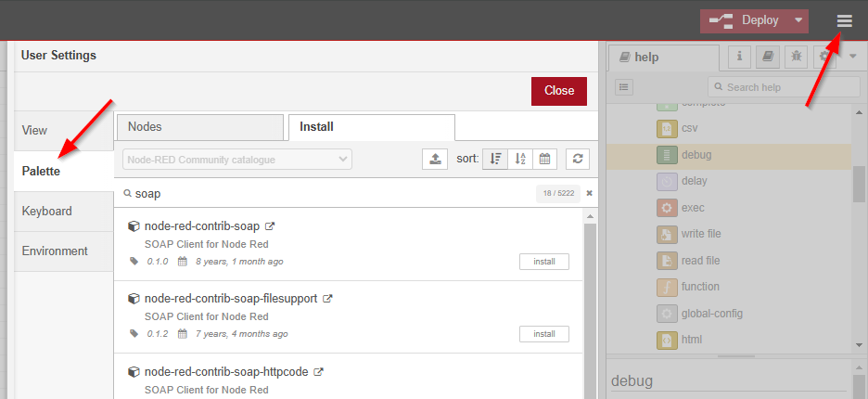Toggle the help topics list button
868x399 pixels.
(624, 86)
